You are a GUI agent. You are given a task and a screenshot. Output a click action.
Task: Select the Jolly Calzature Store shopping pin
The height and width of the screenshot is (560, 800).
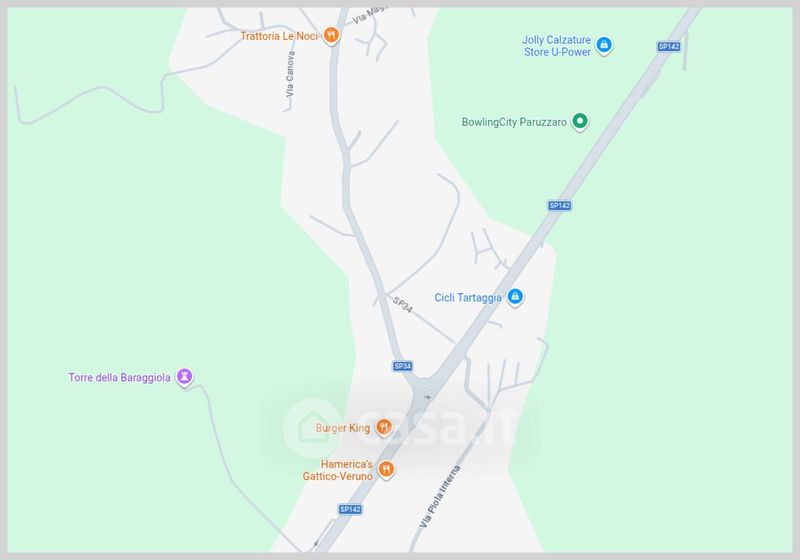[604, 45]
